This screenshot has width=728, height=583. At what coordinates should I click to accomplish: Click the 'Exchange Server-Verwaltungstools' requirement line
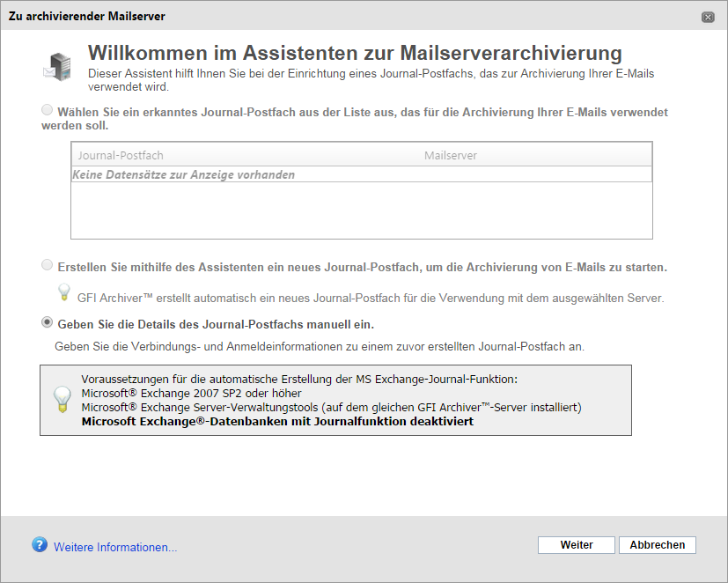point(332,408)
